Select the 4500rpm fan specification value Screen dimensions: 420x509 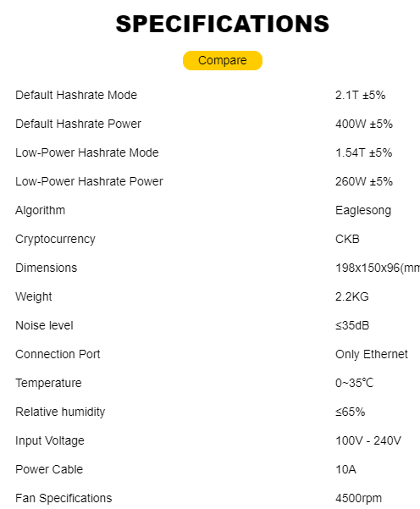click(x=358, y=498)
